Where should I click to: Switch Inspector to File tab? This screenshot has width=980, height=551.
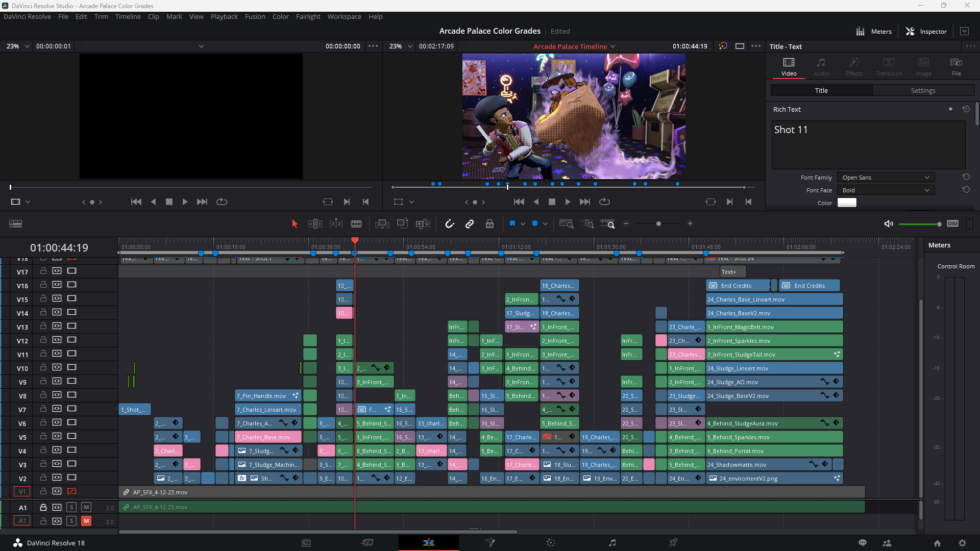[x=957, y=67]
